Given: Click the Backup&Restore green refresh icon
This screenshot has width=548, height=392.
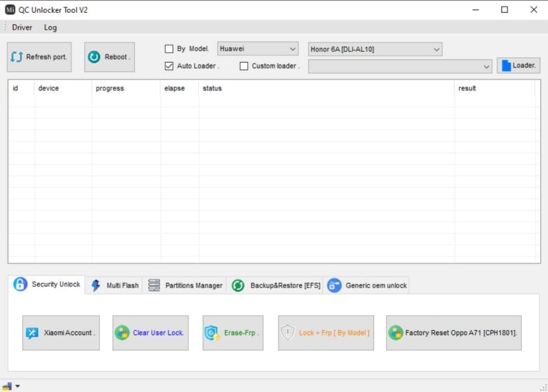Looking at the screenshot, I should [x=238, y=286].
